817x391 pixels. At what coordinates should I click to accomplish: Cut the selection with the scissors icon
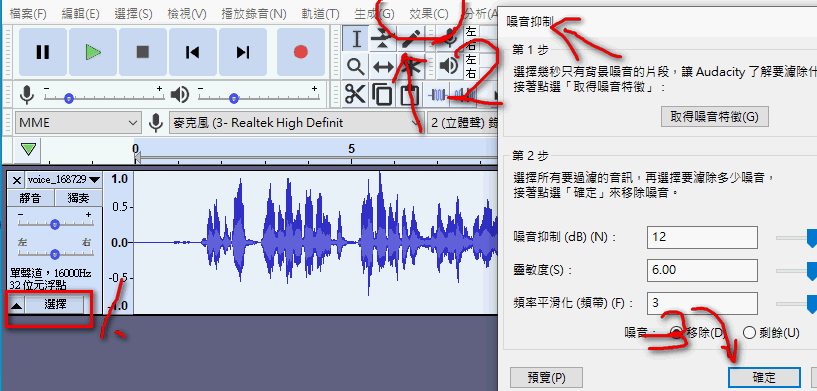356,95
